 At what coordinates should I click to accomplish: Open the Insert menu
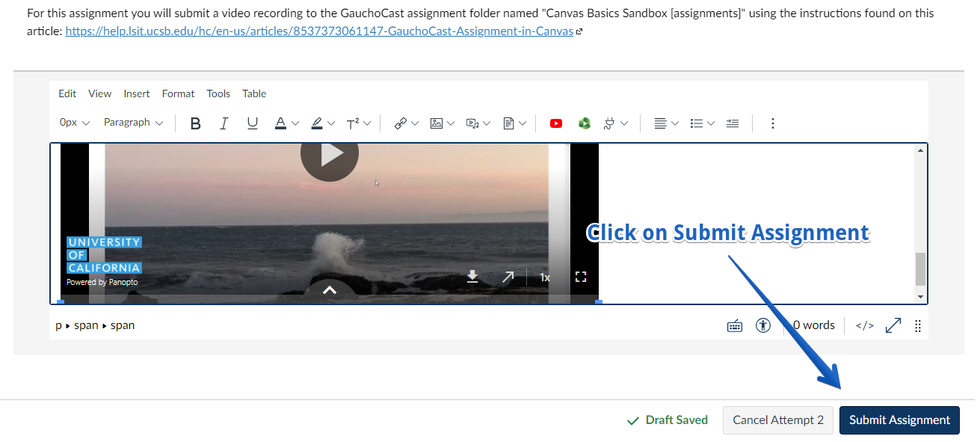[x=137, y=93]
